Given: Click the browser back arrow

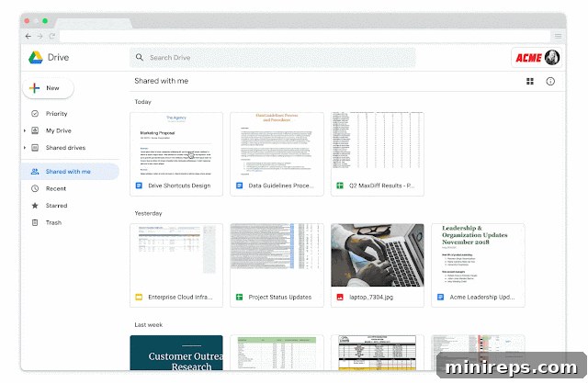Looking at the screenshot, I should [x=28, y=36].
